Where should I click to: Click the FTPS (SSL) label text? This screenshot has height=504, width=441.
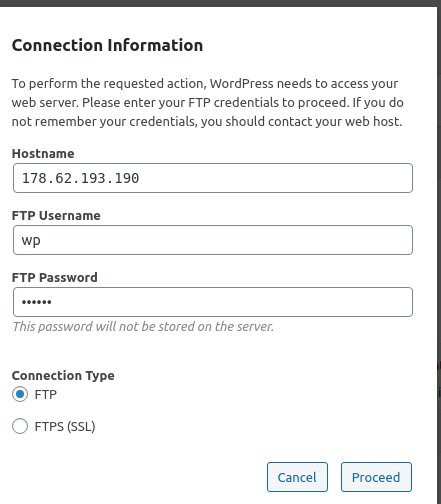pos(65,427)
